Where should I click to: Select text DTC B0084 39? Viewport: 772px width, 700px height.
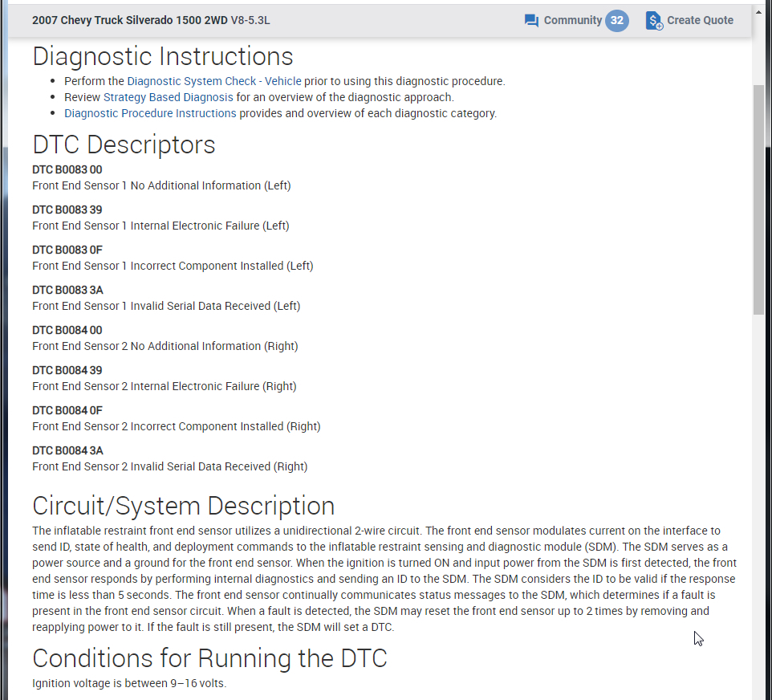point(67,370)
